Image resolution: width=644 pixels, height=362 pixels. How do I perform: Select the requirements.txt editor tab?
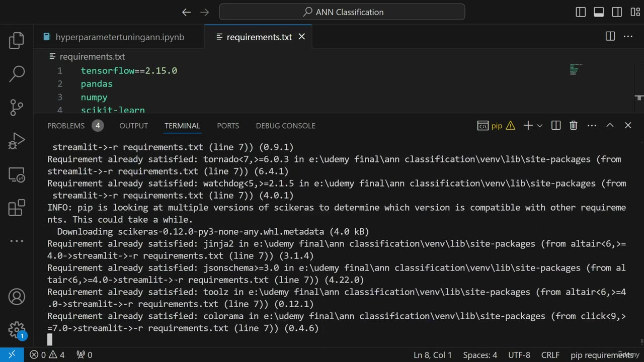(259, 37)
